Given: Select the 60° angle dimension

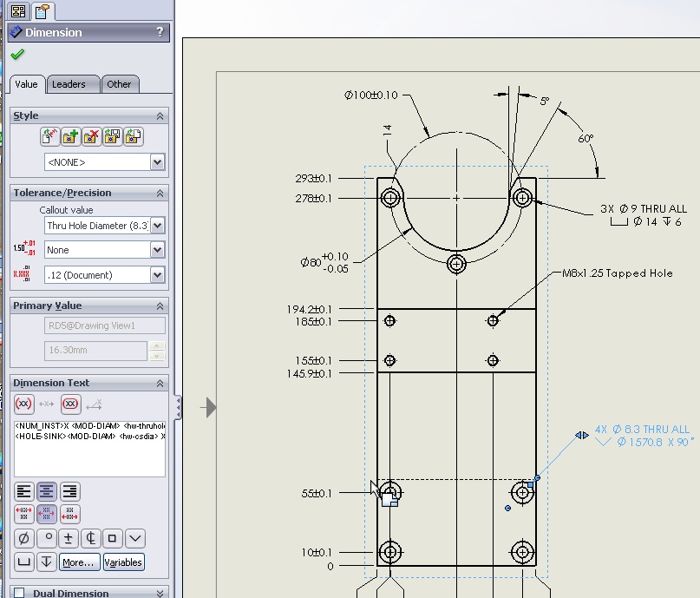Looking at the screenshot, I should click(586, 139).
